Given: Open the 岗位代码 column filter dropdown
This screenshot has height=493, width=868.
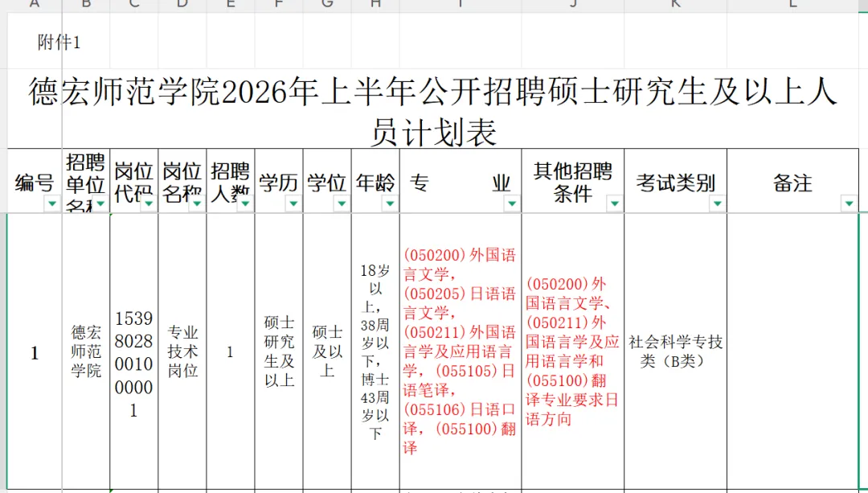Looking at the screenshot, I should (x=149, y=203).
